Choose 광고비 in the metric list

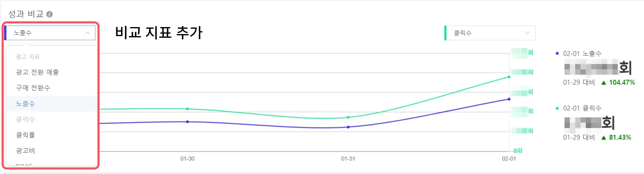tap(25, 151)
